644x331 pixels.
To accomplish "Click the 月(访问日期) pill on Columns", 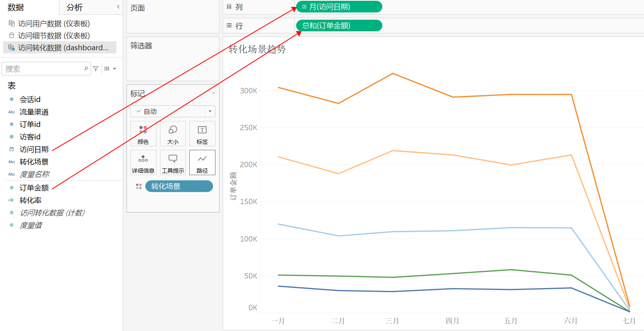I will point(339,7).
